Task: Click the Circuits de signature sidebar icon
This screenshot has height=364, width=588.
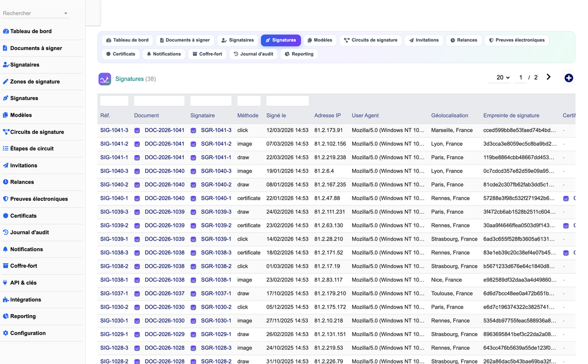Action: (6, 132)
